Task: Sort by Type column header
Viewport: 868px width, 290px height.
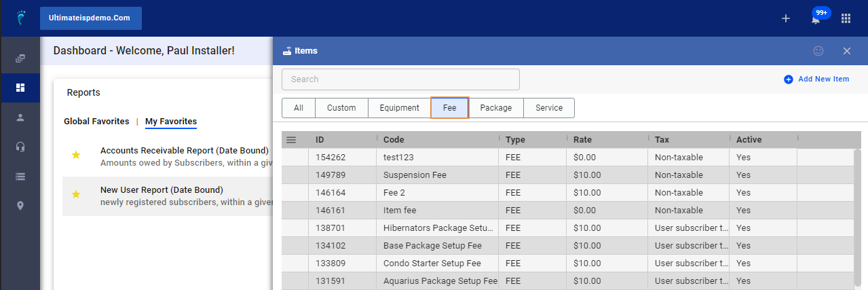Action: pyautogui.click(x=533, y=140)
